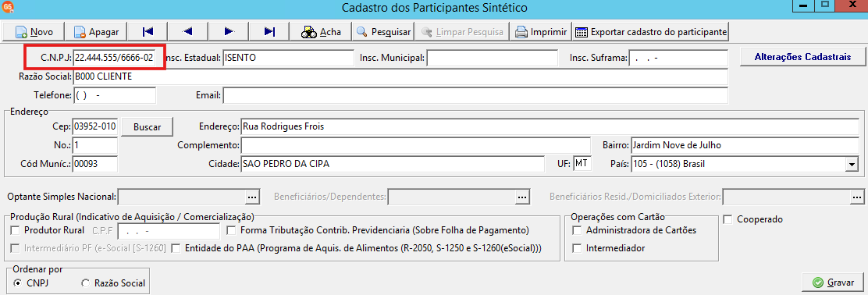Viewport: 868px width, 295px height.
Task: Check the Cooperado checkbox
Action: [727, 219]
